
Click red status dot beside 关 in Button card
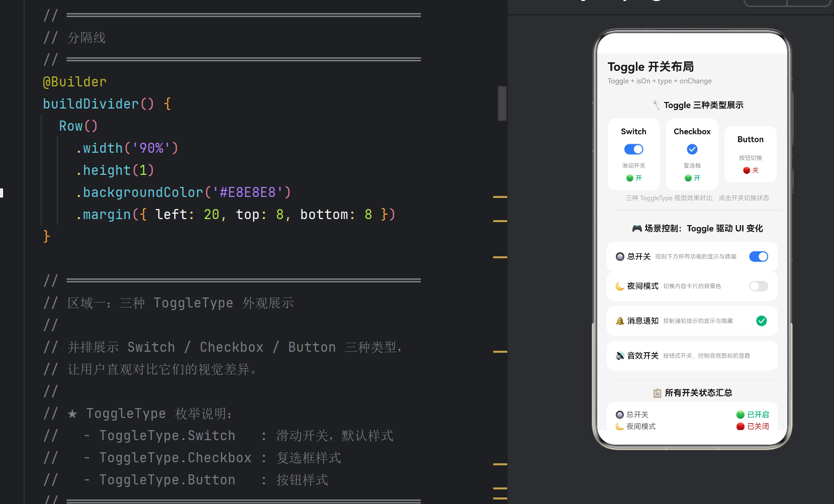click(747, 170)
